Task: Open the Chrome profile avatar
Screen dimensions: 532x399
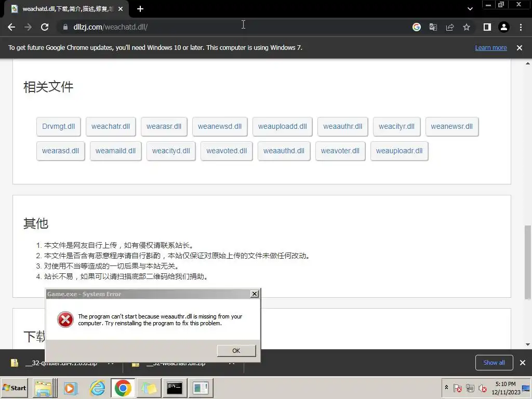Action: (x=504, y=27)
